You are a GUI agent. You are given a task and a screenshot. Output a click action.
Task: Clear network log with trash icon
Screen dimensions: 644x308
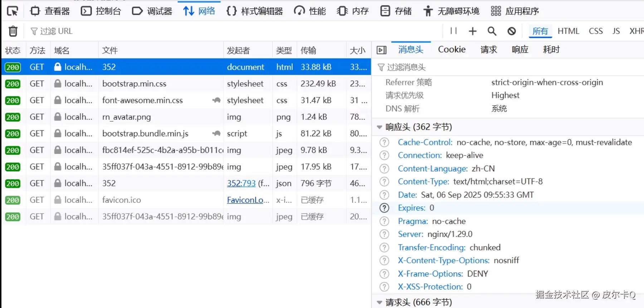(x=13, y=31)
